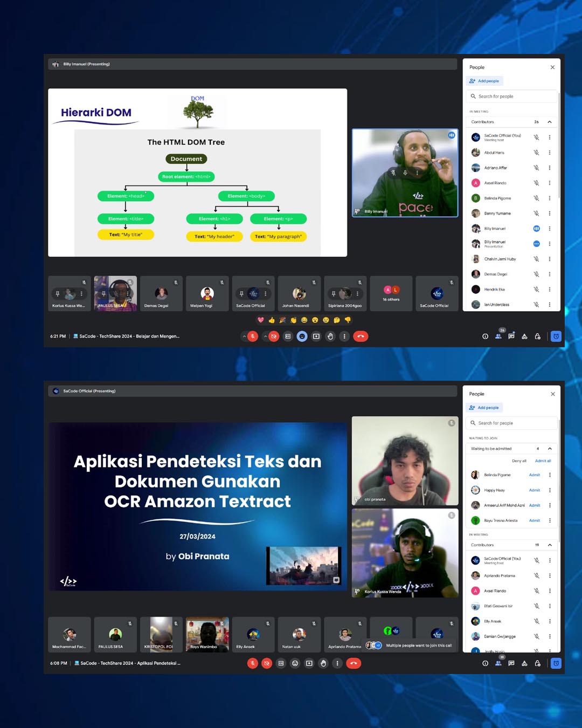Close the bottom People panel

pyautogui.click(x=552, y=394)
